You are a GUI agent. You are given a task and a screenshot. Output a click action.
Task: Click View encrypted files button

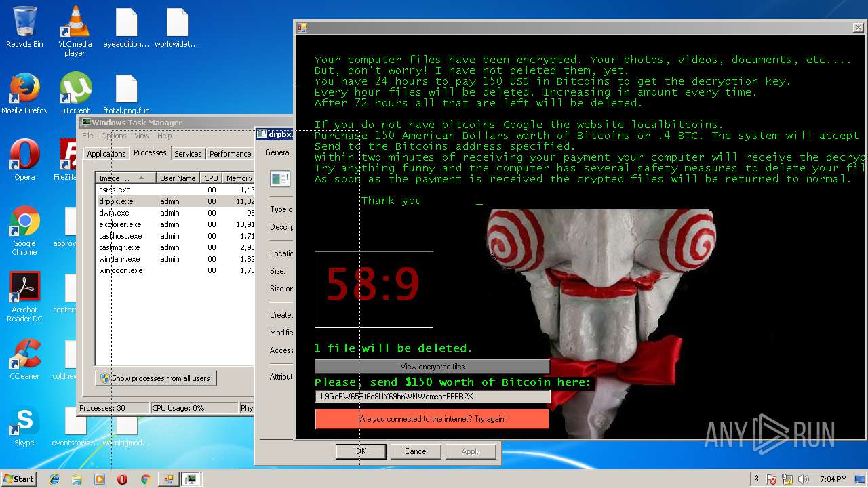(432, 367)
